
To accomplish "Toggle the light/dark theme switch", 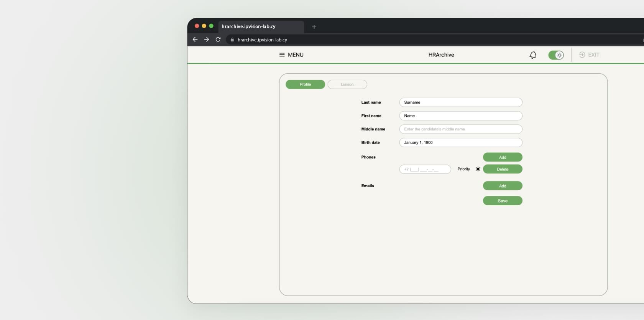I will point(556,55).
